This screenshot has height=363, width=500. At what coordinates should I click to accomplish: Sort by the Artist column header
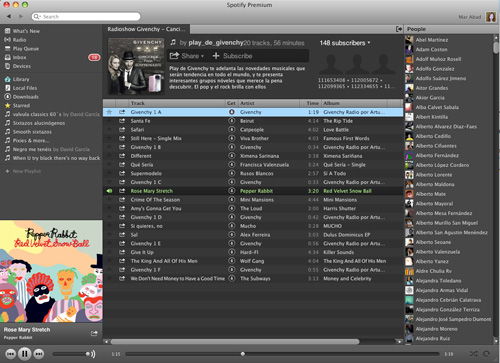pyautogui.click(x=247, y=103)
